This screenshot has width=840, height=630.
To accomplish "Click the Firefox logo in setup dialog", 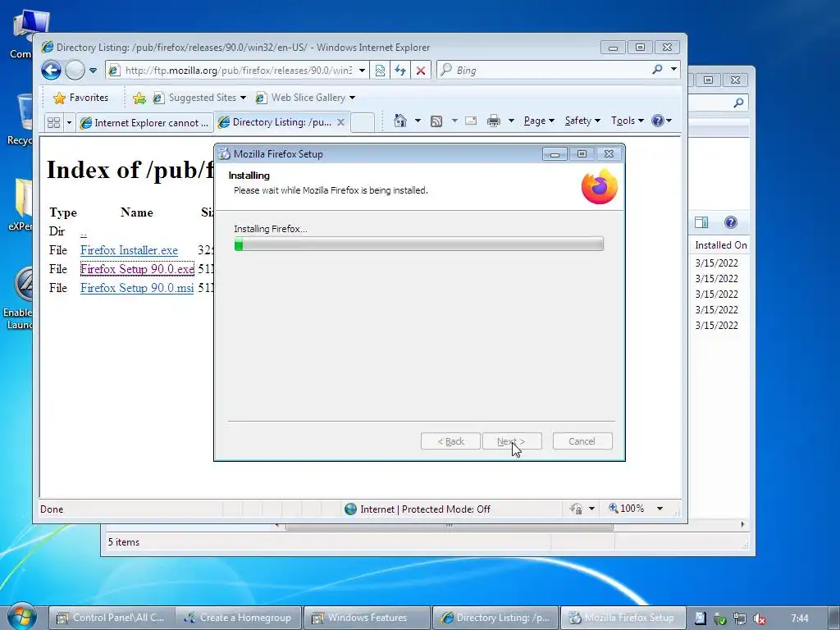I will pyautogui.click(x=600, y=186).
